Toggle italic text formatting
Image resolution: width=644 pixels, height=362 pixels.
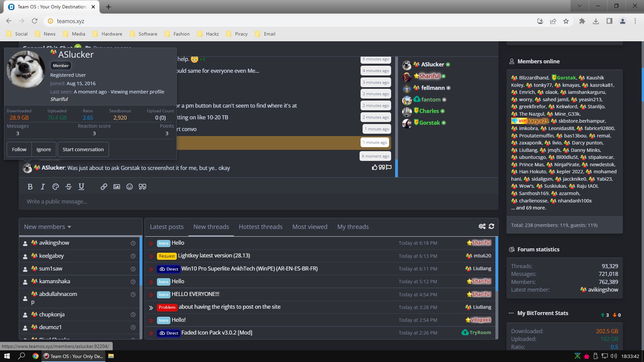pos(43,187)
